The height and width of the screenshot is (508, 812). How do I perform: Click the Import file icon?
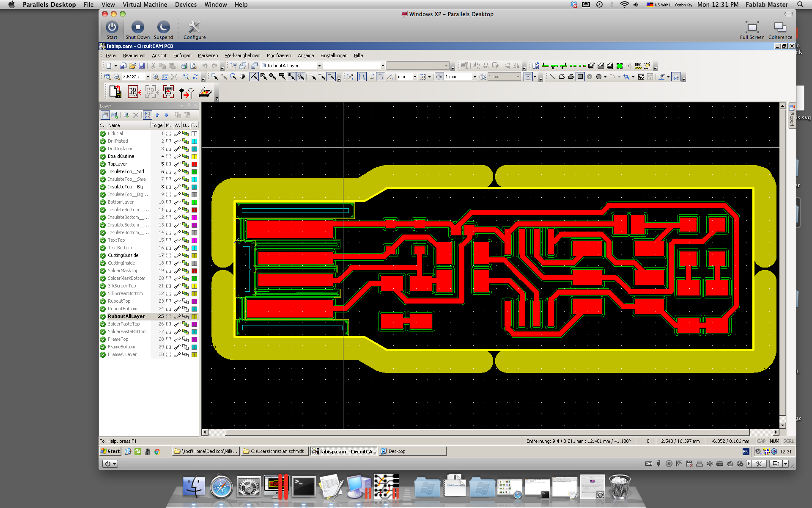coord(115,92)
